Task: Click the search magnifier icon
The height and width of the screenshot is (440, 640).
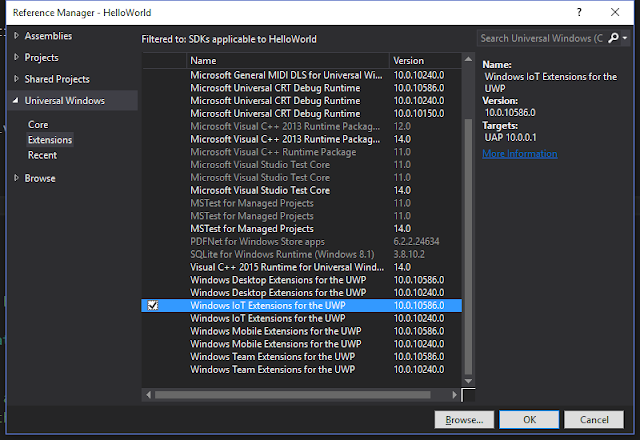Action: click(x=613, y=38)
